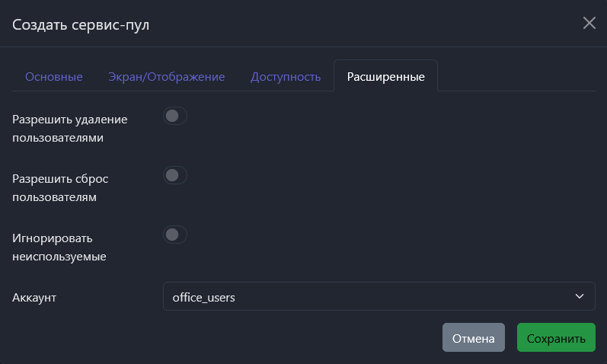Close the Создать сервис-пул dialog
Image resolution: width=607 pixels, height=364 pixels.
(589, 23)
